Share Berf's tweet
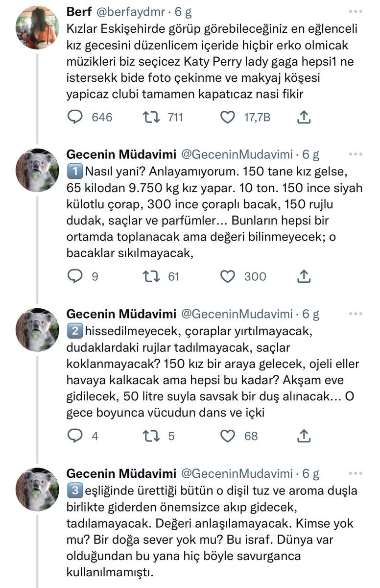 pyautogui.click(x=304, y=118)
